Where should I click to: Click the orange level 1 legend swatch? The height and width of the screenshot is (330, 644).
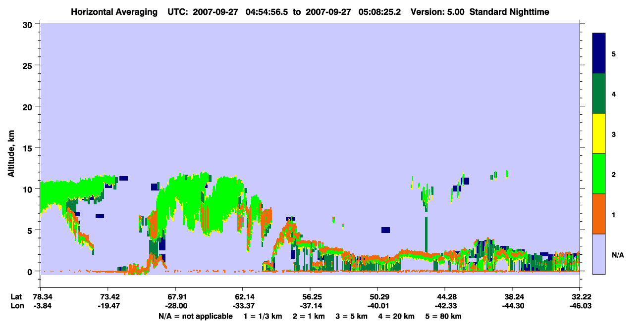pyautogui.click(x=599, y=214)
